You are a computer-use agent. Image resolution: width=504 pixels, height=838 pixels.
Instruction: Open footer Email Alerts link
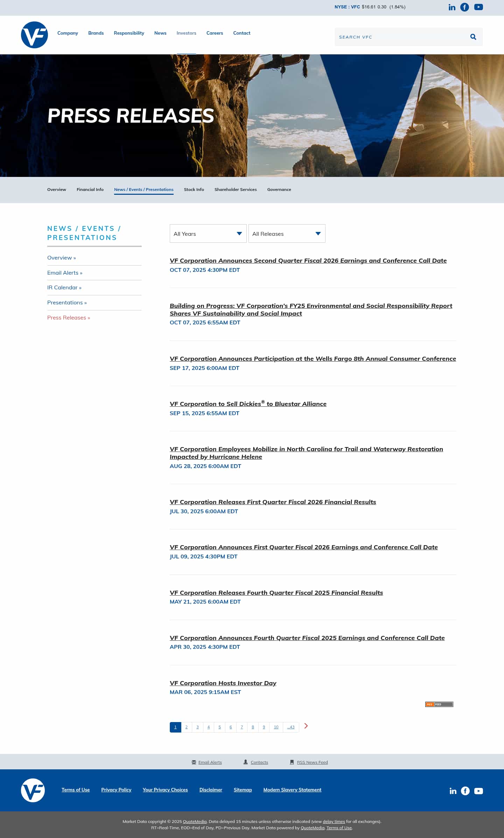[x=210, y=762]
